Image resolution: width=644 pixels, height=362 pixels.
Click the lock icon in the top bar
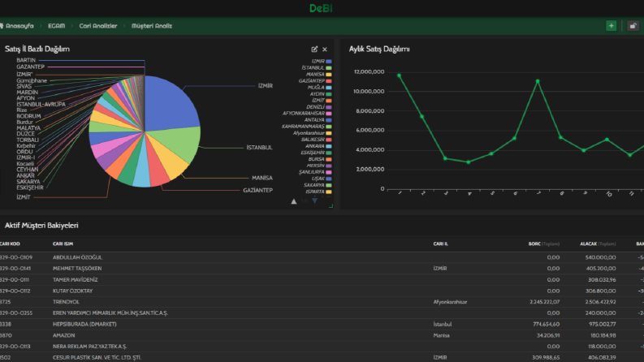click(633, 26)
